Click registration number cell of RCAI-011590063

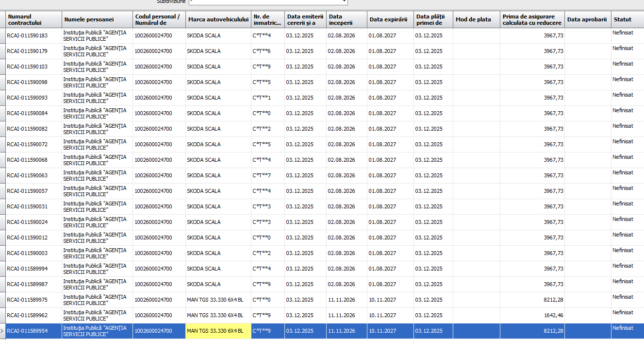267,176
